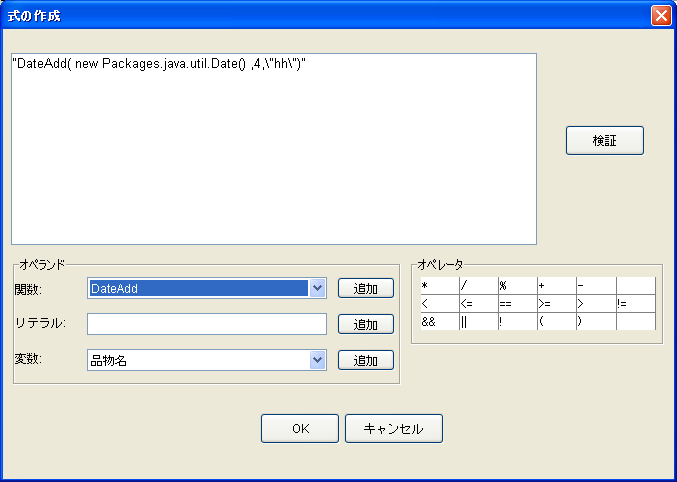Click the リテラル input field

[x=207, y=324]
